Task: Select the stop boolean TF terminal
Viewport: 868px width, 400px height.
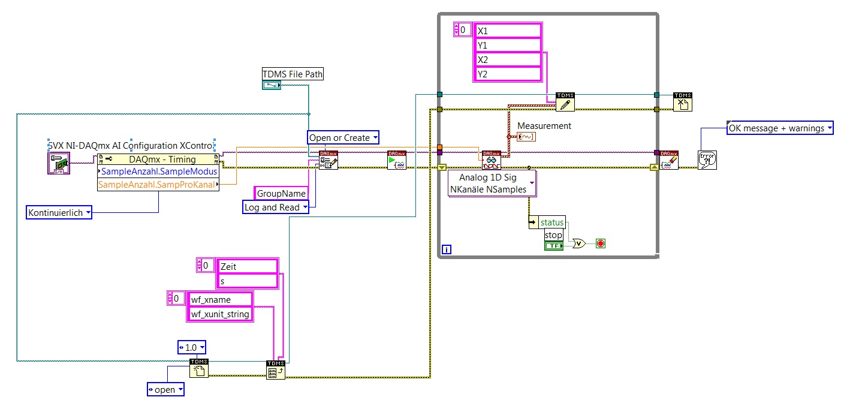Action: 553,246
